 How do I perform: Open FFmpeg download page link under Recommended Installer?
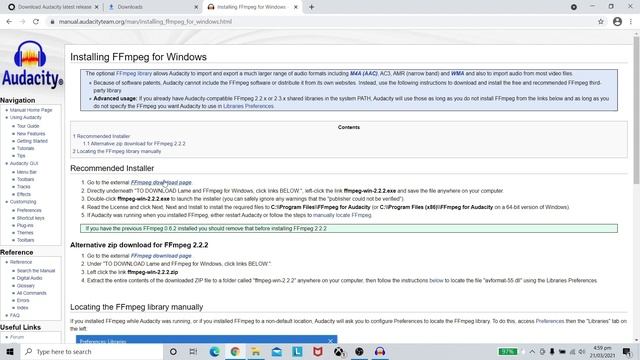click(x=161, y=182)
